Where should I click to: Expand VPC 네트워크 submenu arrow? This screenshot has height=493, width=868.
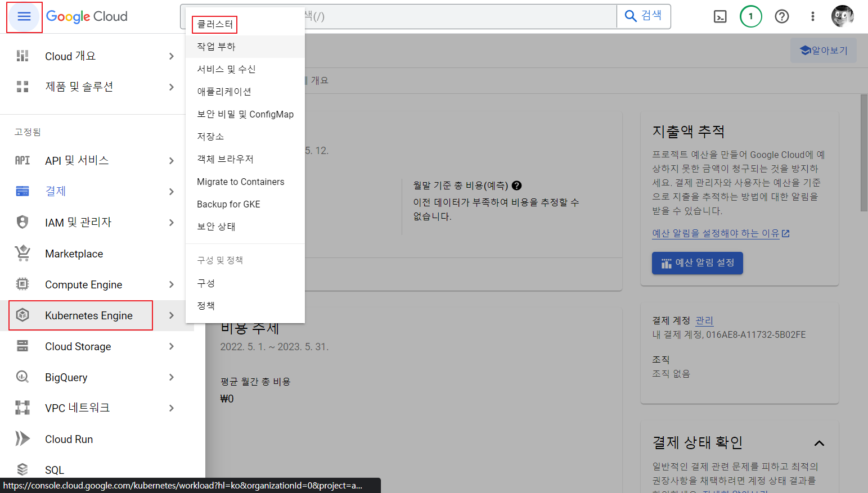coord(172,408)
